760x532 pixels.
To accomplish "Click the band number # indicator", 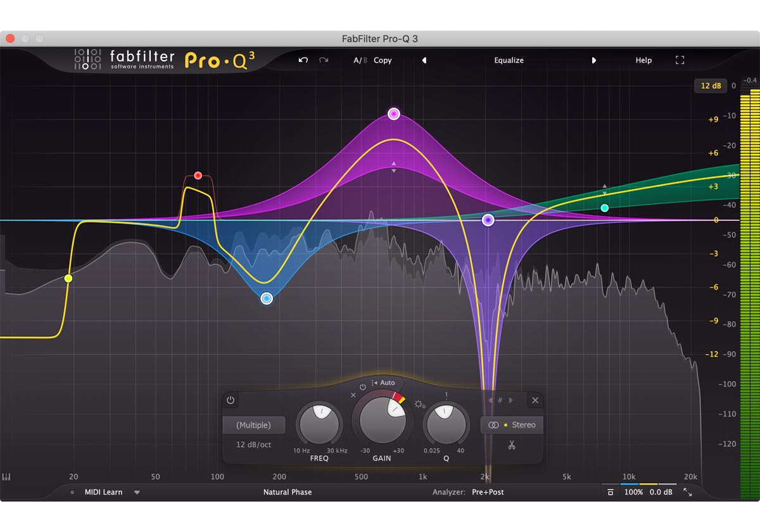I will coord(500,400).
